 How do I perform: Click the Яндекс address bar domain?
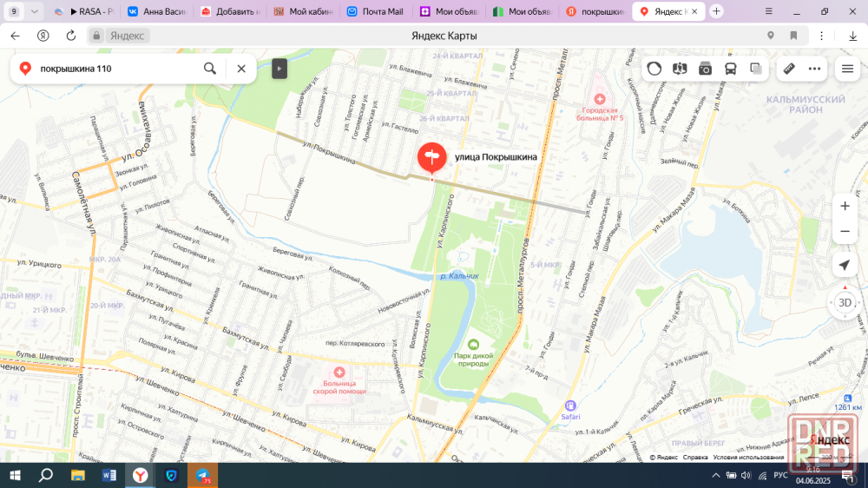(127, 36)
